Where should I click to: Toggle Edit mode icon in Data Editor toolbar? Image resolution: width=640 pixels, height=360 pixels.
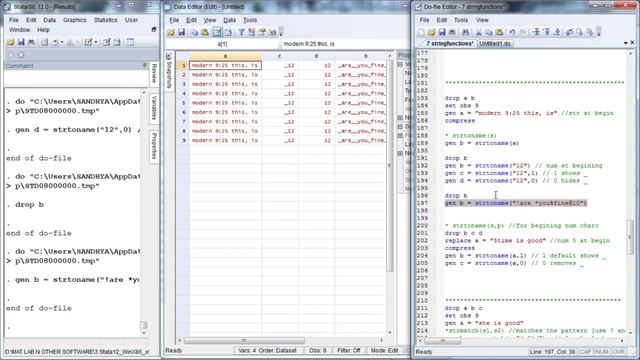pos(218,32)
